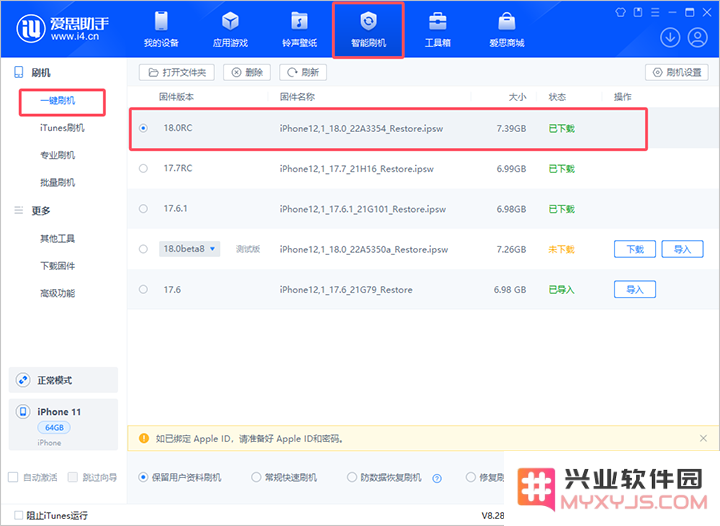Viewport: 720px width, 526px height.
Task: Click the 固件版本 column header
Action: pyautogui.click(x=176, y=97)
